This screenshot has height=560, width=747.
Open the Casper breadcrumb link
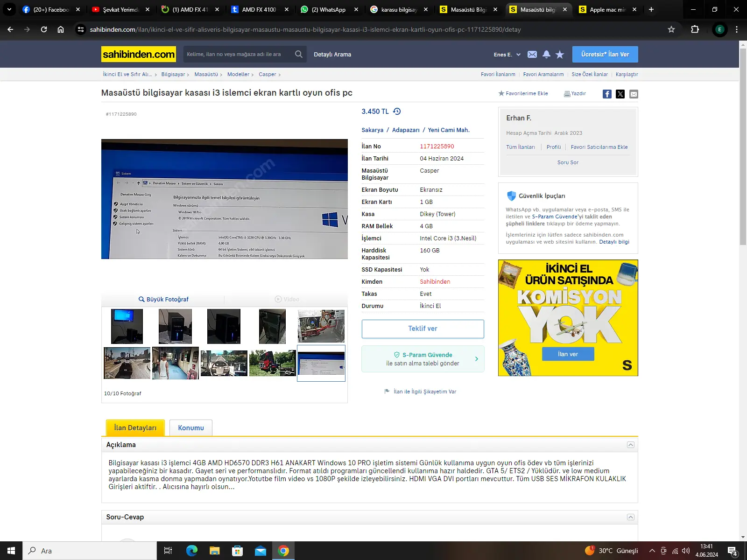click(268, 74)
